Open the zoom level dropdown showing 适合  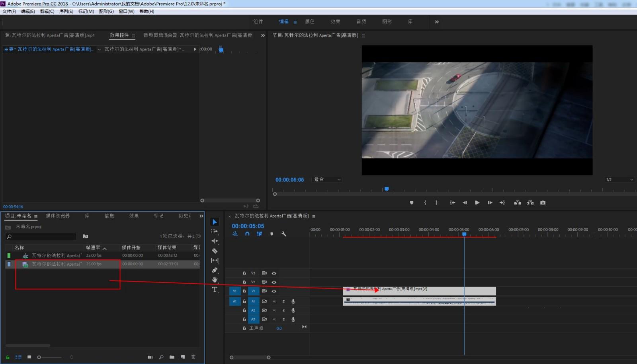pyautogui.click(x=327, y=180)
